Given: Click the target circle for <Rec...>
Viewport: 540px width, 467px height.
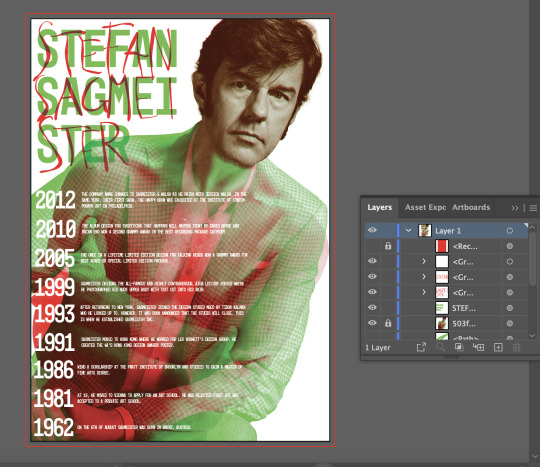Looking at the screenshot, I should click(510, 246).
